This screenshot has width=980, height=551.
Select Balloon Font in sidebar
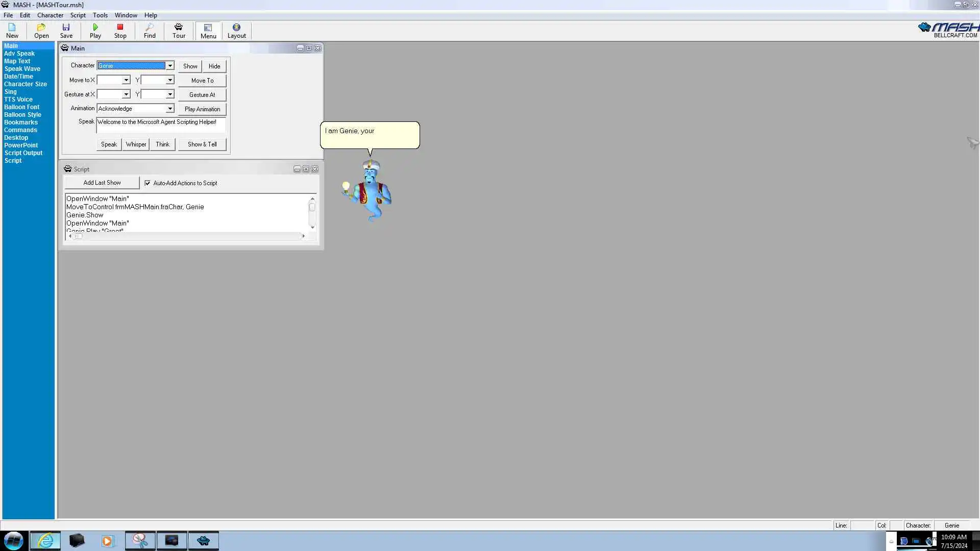pos(21,107)
